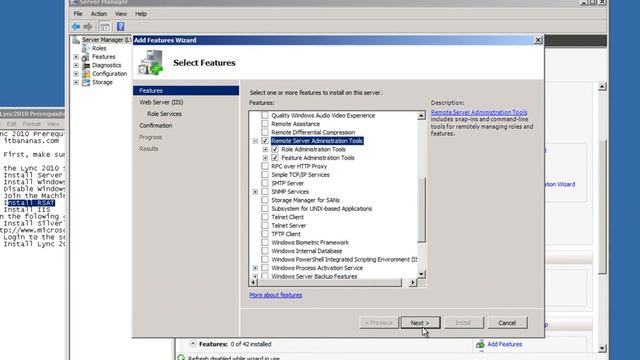Select the Diagnostics node icon
Viewport: 640px width, 360px height.
[86, 65]
